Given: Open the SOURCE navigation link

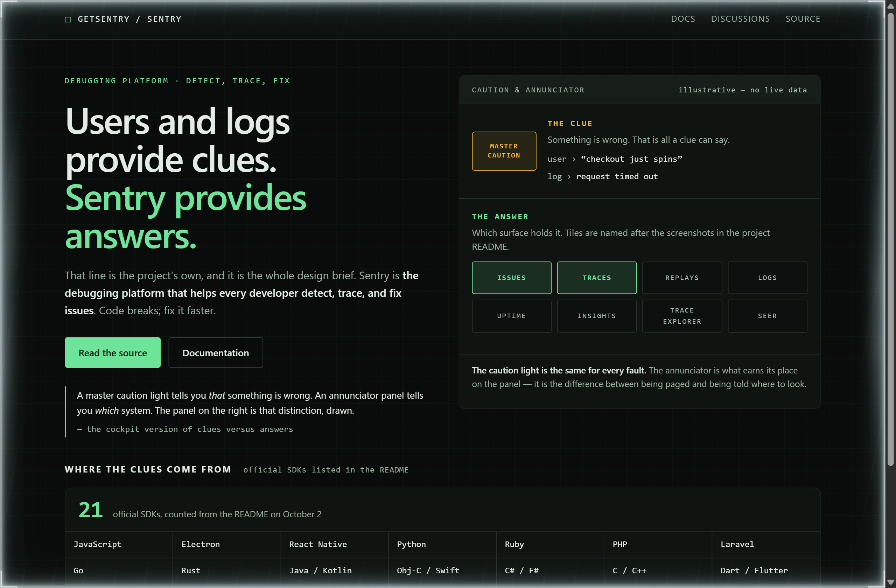Looking at the screenshot, I should pos(803,19).
